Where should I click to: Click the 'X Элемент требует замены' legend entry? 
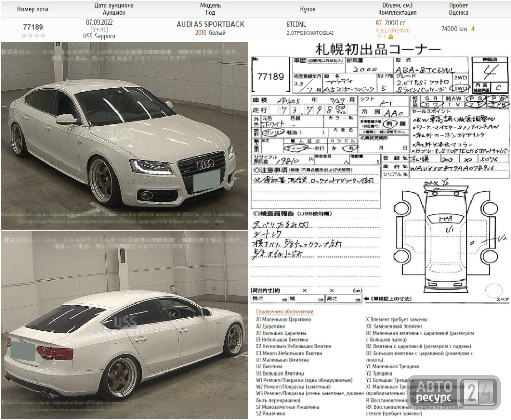pos(397,320)
